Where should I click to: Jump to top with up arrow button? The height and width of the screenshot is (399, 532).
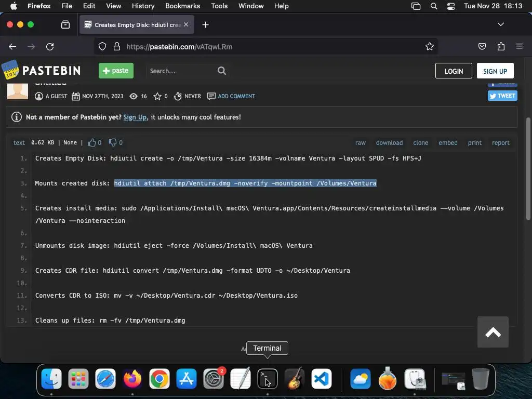coord(493,332)
